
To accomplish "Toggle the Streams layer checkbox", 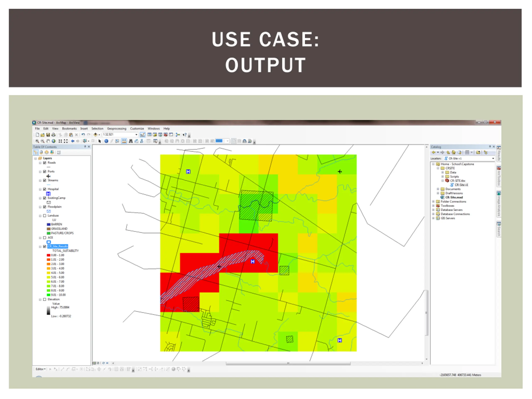I will (x=44, y=180).
